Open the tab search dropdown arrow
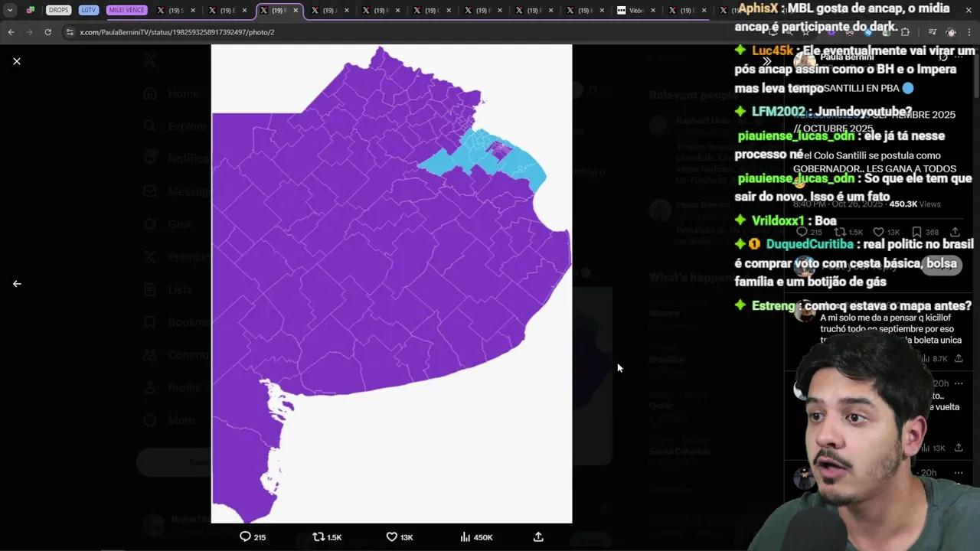The height and width of the screenshot is (551, 980). point(10,10)
